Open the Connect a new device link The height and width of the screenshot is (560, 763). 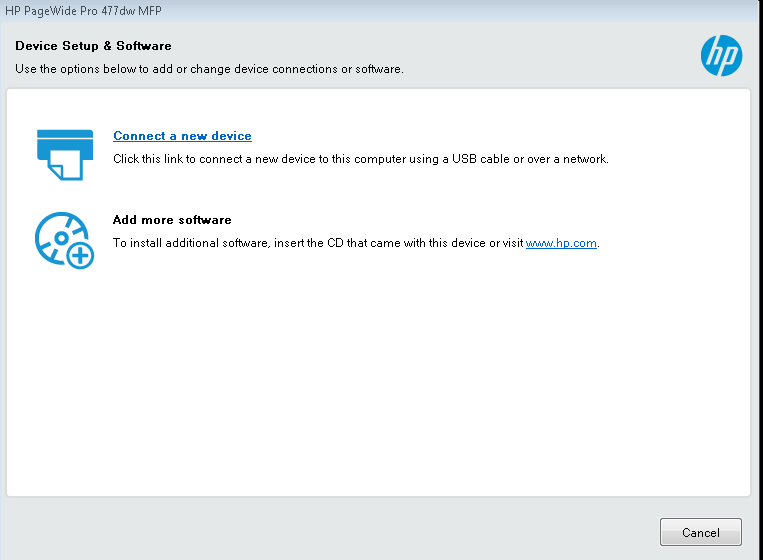point(182,136)
